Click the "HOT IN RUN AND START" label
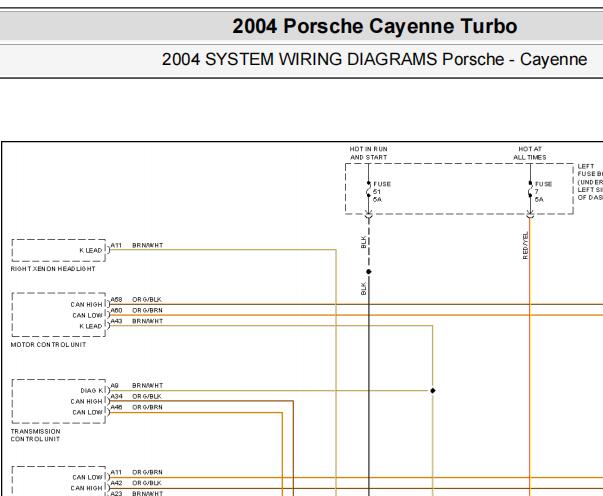The width and height of the screenshot is (603, 496). pyautogui.click(x=368, y=153)
